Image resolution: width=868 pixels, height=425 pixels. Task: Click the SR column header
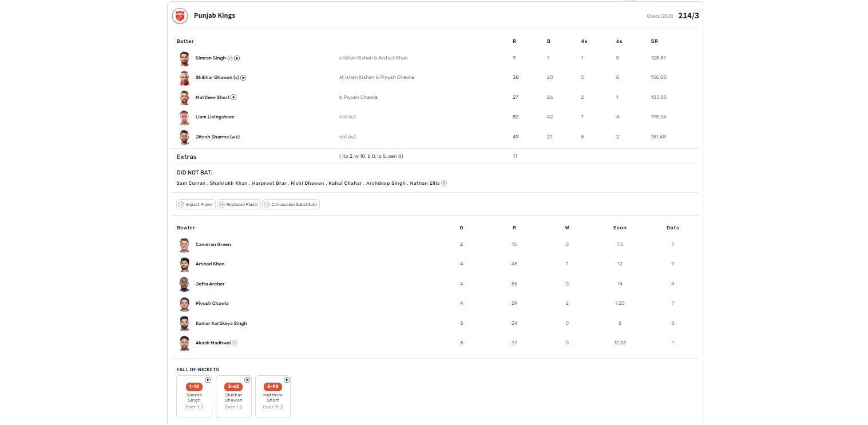click(x=654, y=41)
